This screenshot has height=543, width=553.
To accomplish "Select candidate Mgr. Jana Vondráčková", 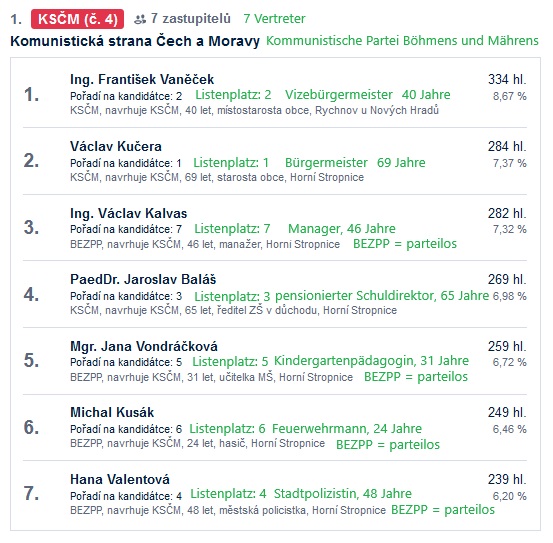I will pos(144,346).
